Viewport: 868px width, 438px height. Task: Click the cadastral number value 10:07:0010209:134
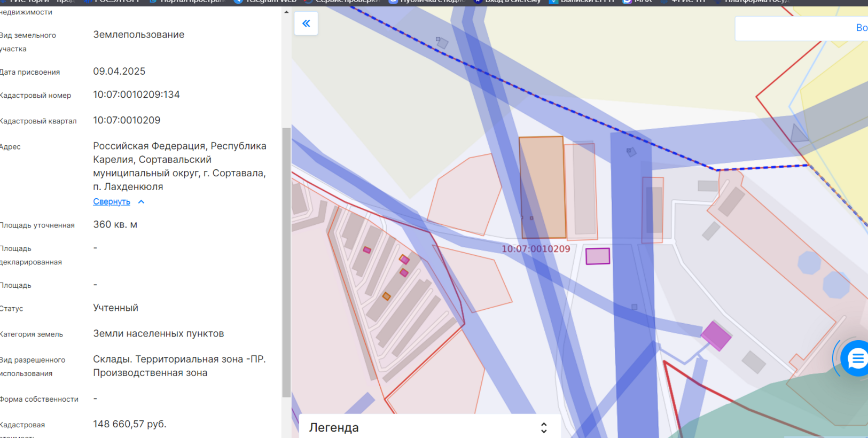[x=136, y=95]
